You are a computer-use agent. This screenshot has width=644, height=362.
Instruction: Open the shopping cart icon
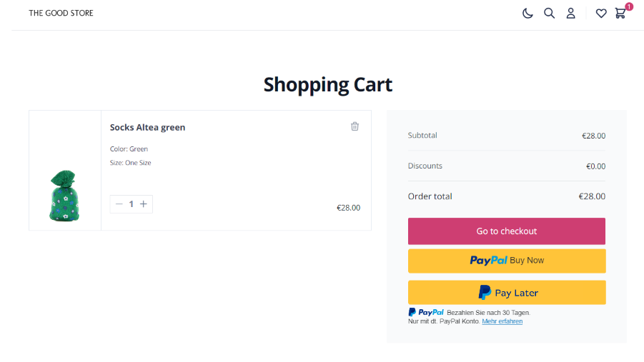[620, 13]
